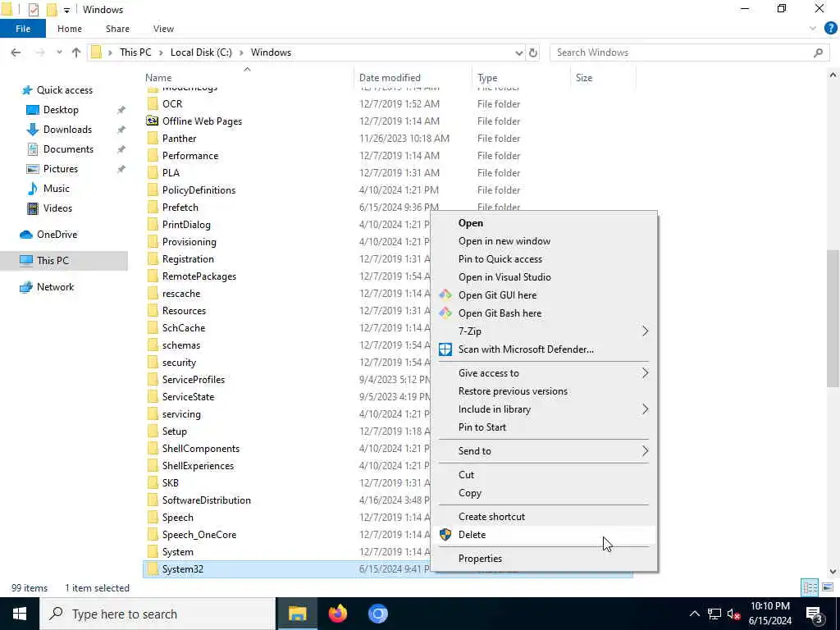Click the Quick access star icon
The image size is (840, 630).
tap(27, 90)
